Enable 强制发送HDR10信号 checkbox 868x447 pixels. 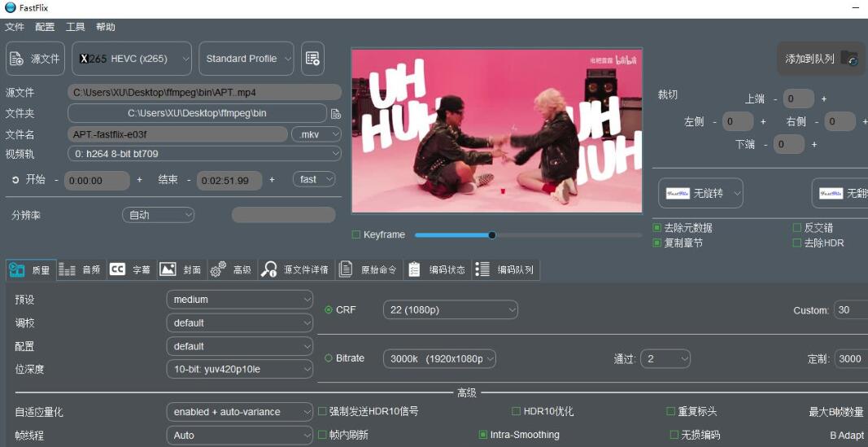[322, 411]
